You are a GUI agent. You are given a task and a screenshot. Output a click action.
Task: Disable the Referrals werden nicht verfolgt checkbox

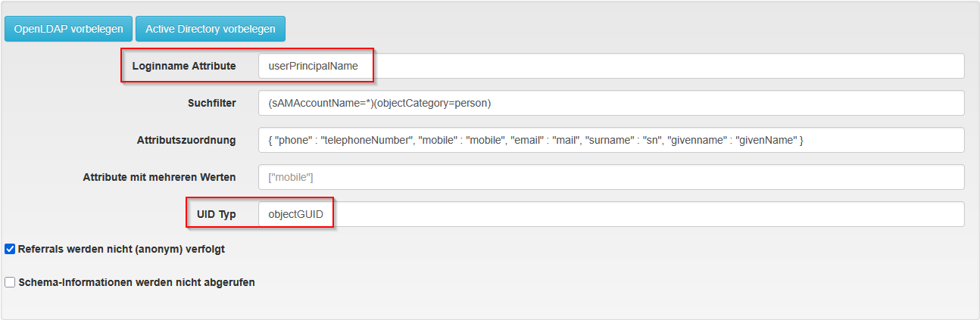[x=10, y=248]
